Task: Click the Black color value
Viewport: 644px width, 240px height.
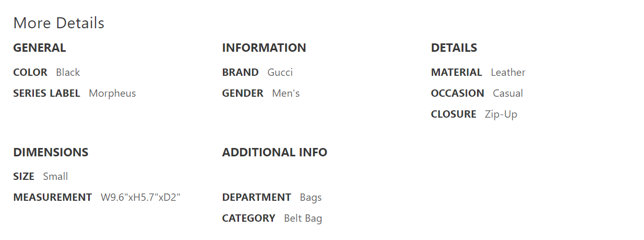Action: [x=68, y=72]
